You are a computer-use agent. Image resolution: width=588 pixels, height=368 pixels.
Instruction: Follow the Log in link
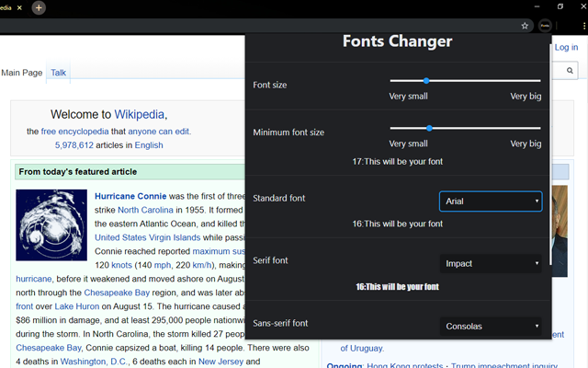click(566, 47)
